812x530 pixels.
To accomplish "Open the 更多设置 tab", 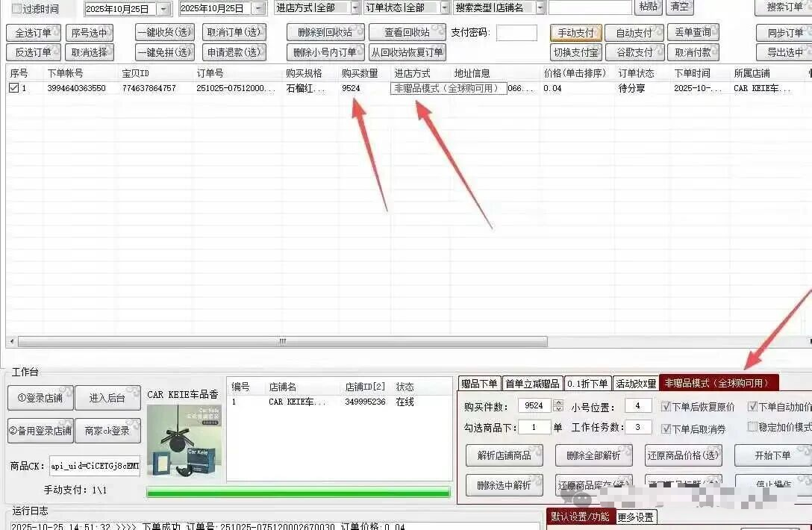I will (x=635, y=517).
